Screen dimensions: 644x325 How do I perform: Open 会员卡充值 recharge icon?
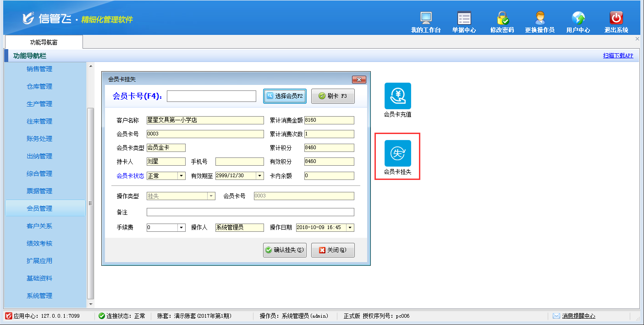coord(397,96)
